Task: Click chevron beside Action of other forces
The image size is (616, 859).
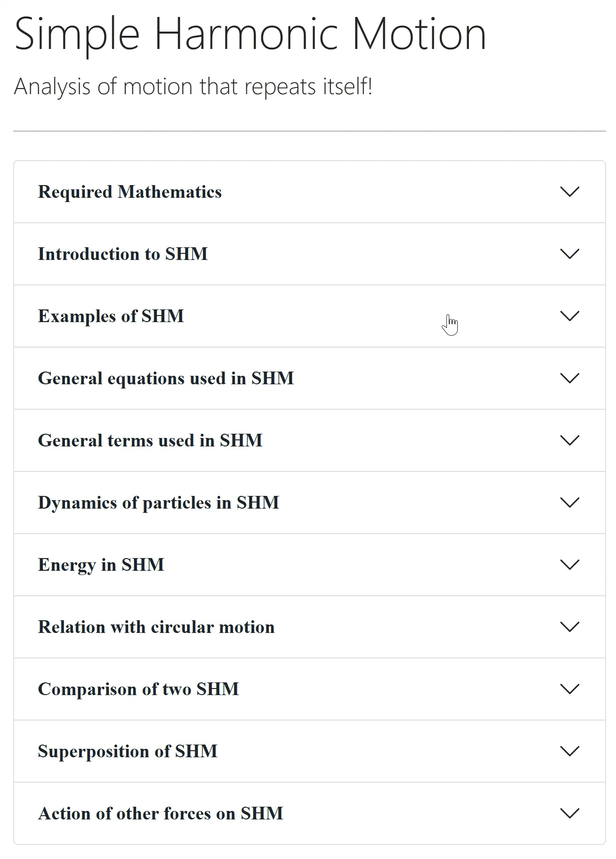Action: [x=569, y=813]
